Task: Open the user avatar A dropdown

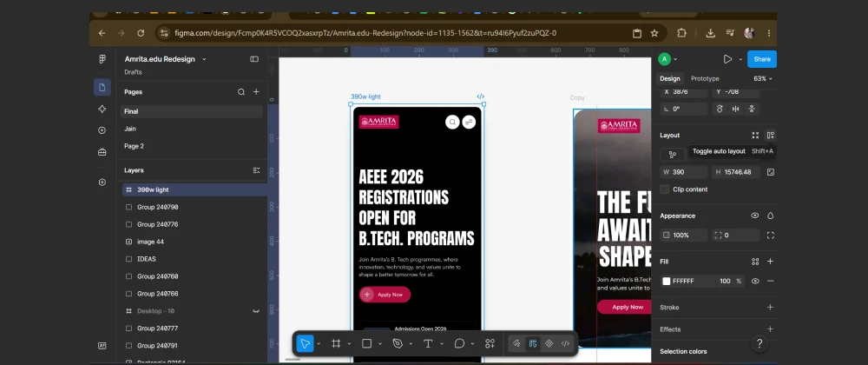Action: point(667,59)
